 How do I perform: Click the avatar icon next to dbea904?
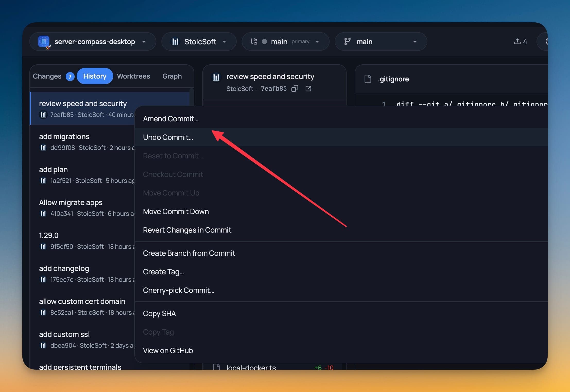click(43, 345)
